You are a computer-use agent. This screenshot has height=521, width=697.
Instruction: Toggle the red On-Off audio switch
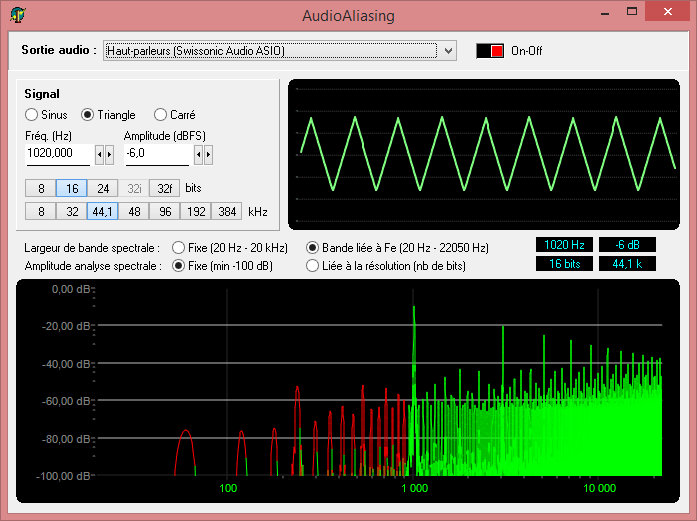click(x=490, y=50)
